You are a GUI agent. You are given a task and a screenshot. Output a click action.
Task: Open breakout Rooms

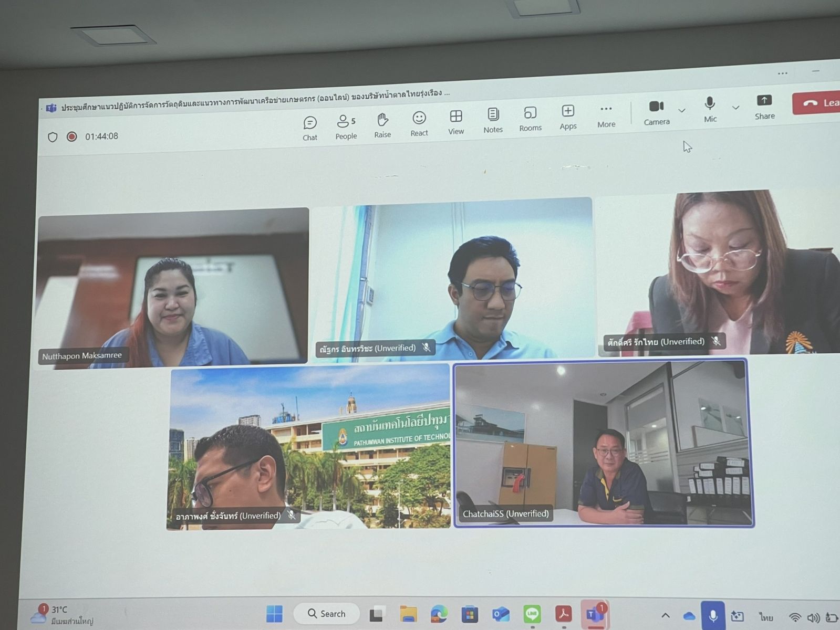coord(530,118)
